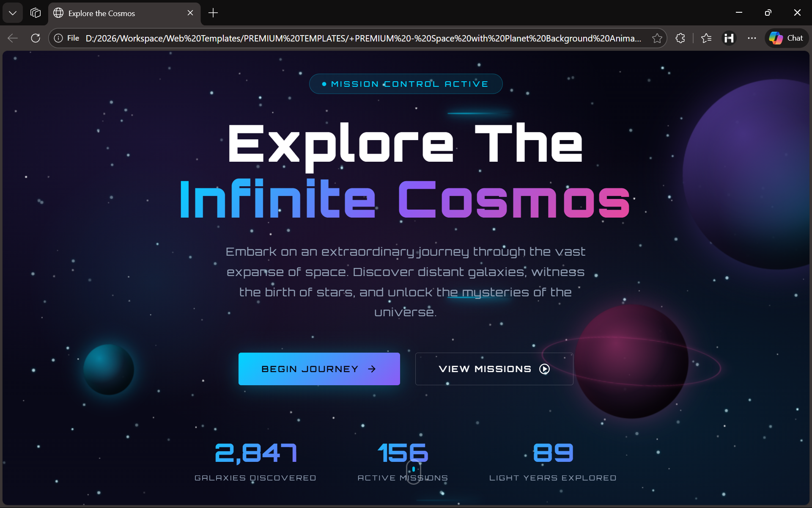Open the Extensions puzzle icon
The image size is (812, 508).
pyautogui.click(x=680, y=38)
